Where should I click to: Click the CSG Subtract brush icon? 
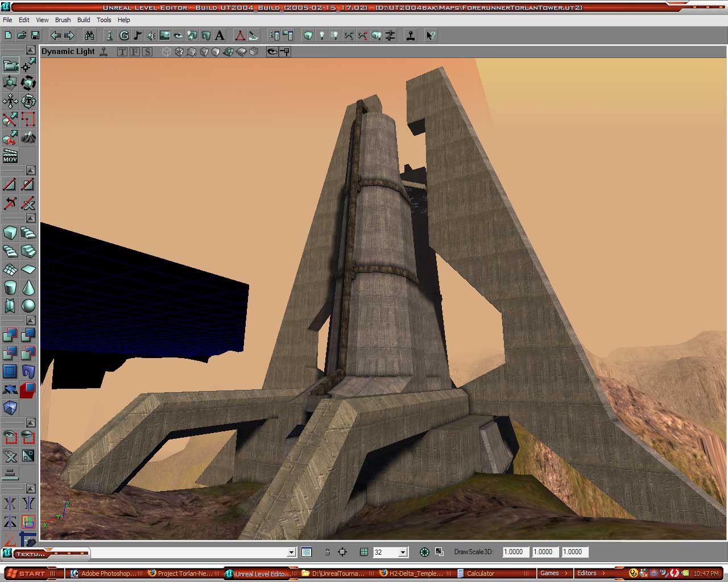(x=28, y=335)
